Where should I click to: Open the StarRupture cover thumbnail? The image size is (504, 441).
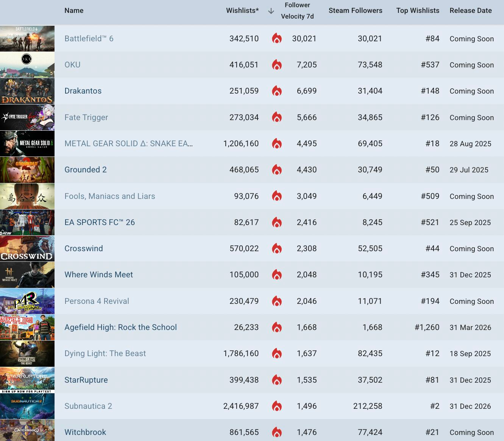(x=27, y=380)
